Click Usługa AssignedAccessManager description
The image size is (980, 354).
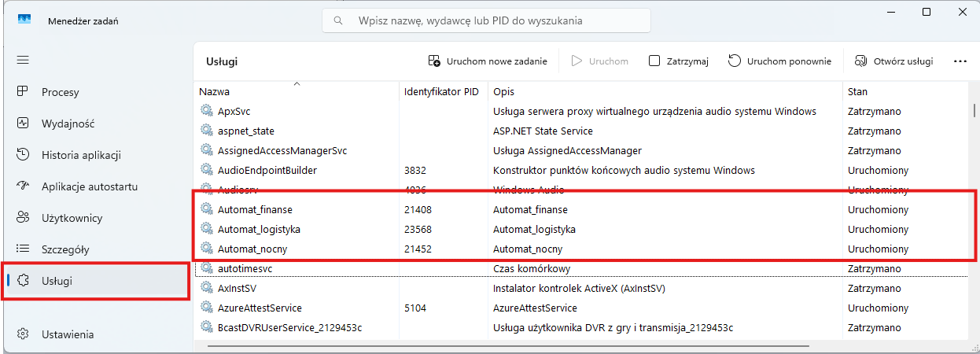567,150
